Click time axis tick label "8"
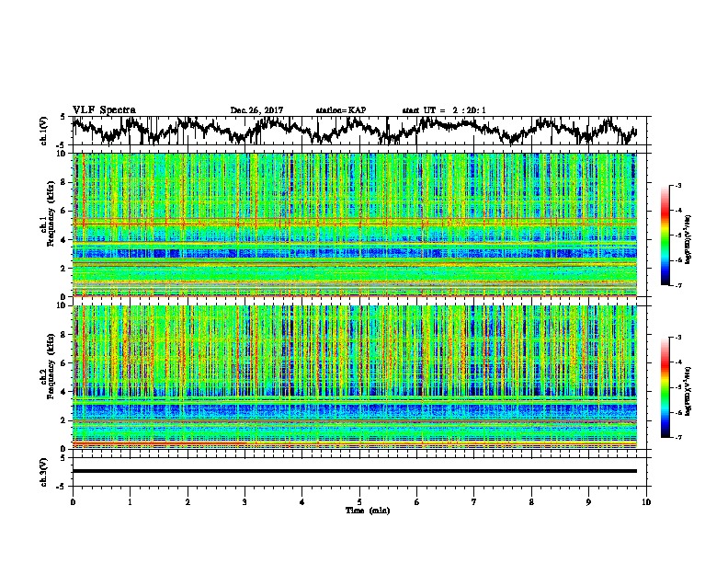Image resolution: width=728 pixels, height=563 pixels. [x=531, y=502]
